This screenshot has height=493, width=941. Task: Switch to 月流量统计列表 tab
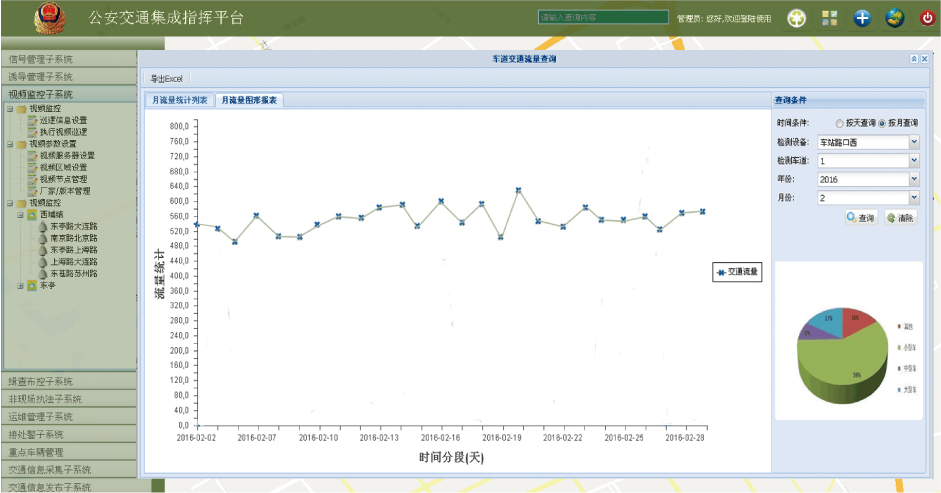pyautogui.click(x=179, y=100)
